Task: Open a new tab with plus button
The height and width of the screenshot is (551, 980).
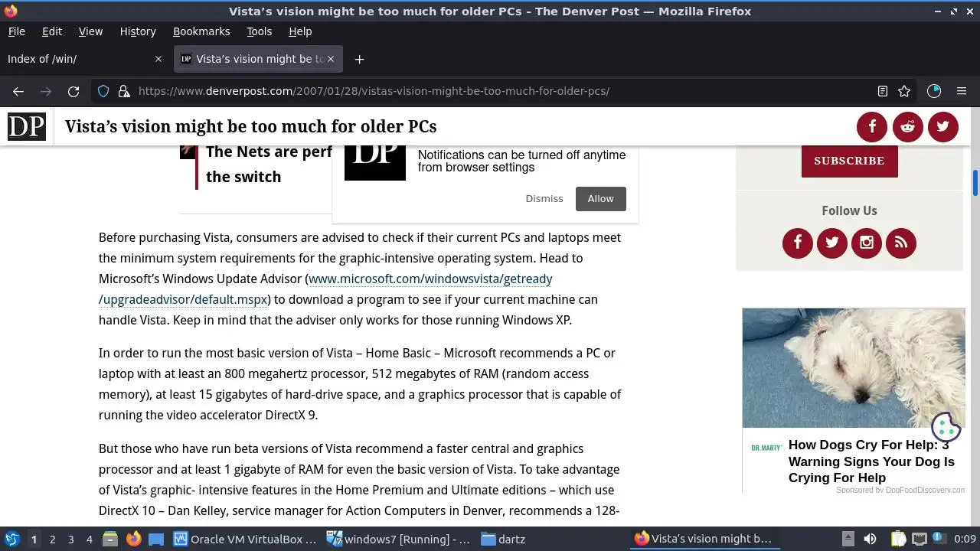Action: point(359,59)
